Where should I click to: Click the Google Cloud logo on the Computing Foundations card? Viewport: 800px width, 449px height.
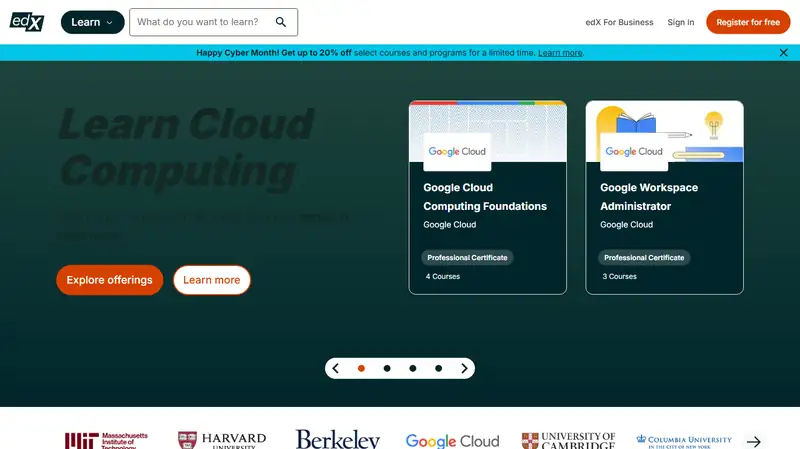457,152
